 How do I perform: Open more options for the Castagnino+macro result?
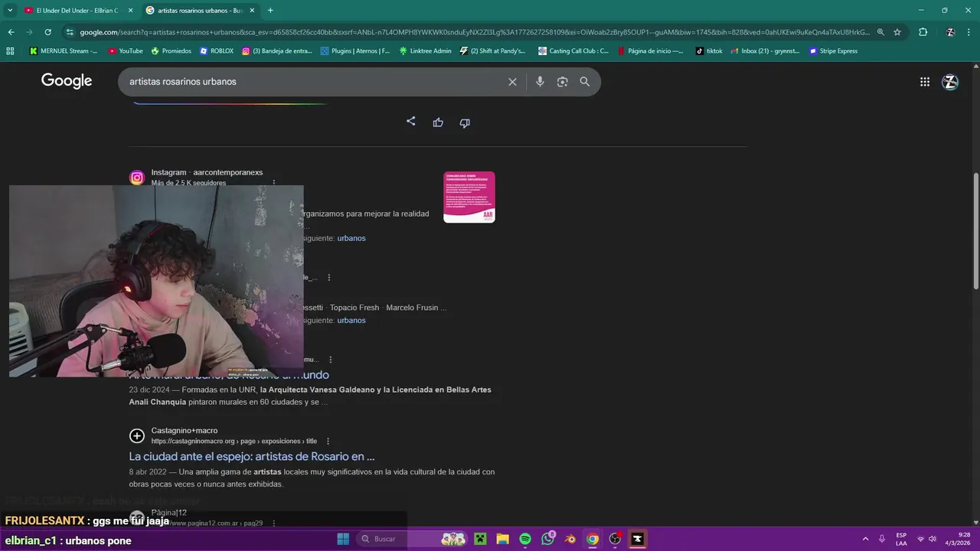(328, 442)
